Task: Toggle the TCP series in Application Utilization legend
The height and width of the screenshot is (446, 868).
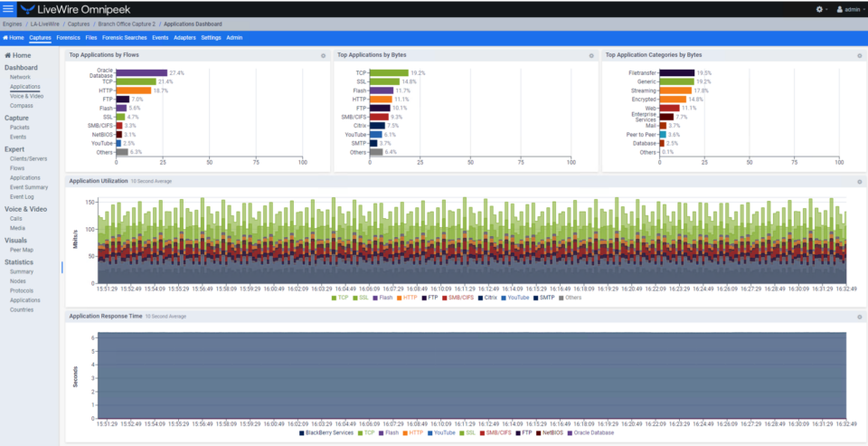Action: [340, 298]
